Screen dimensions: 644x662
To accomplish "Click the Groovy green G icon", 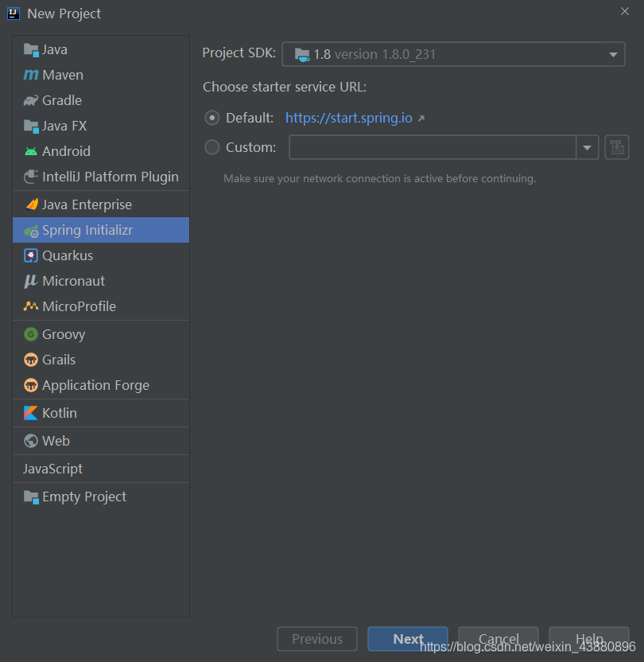I will click(31, 334).
